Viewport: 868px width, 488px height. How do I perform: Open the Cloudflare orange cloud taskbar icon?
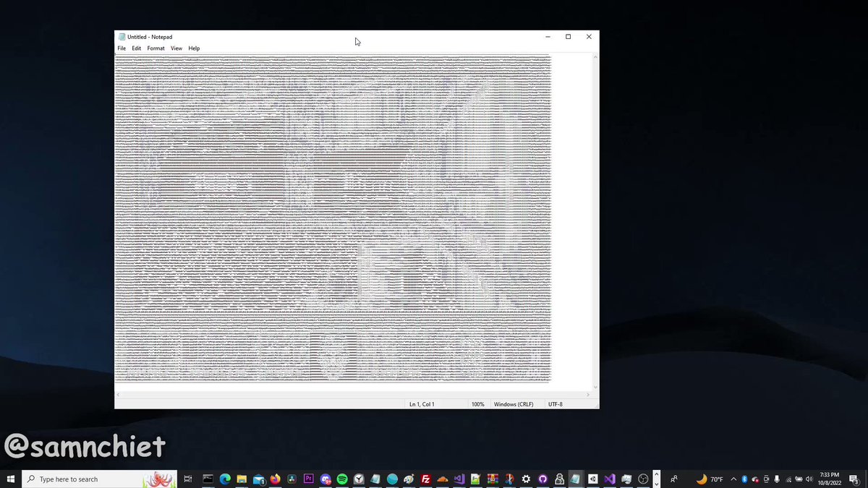[x=442, y=479]
